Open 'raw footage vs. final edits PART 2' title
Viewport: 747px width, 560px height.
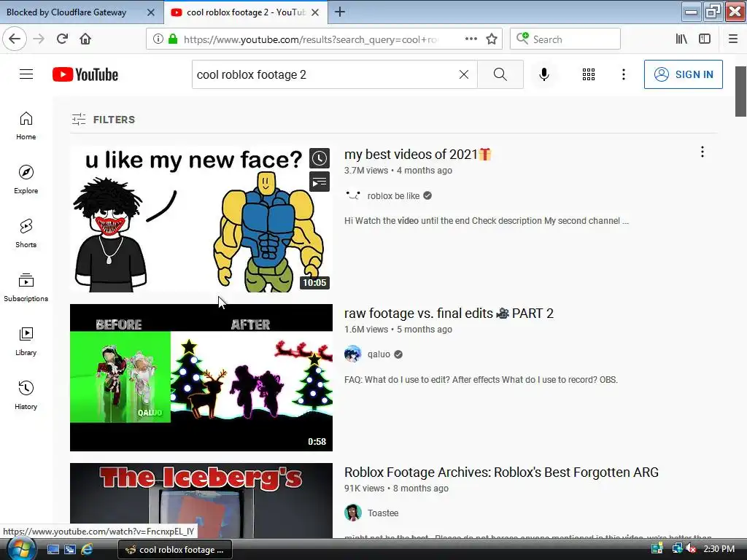coord(449,314)
